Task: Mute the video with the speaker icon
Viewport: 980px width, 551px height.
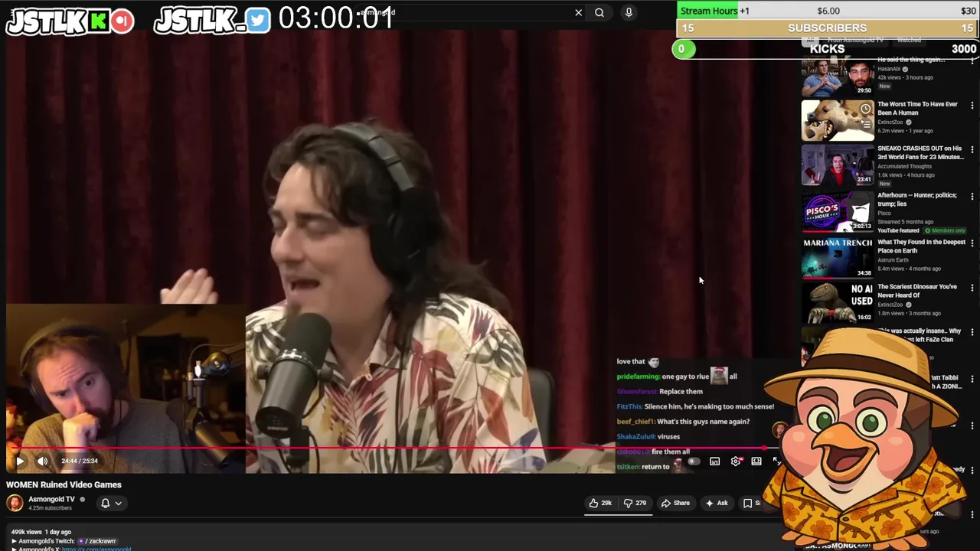Action: 43,461
